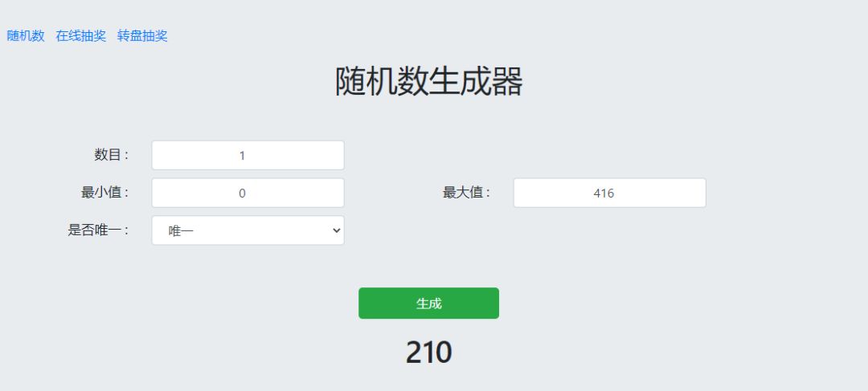Open the 随机数 navigation link
This screenshot has width=868, height=391.
coord(26,36)
